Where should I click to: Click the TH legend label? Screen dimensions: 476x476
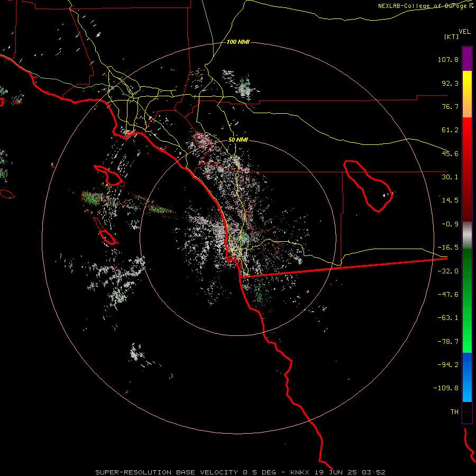[x=454, y=412]
